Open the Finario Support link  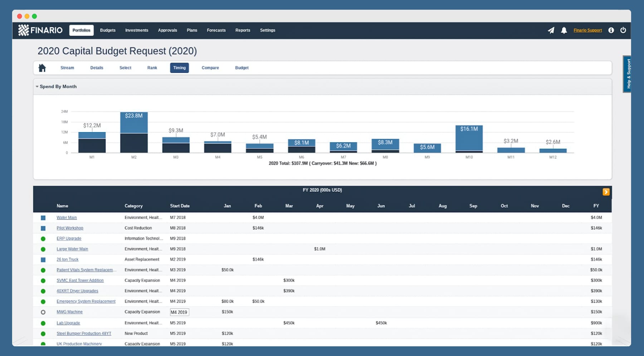coord(588,30)
